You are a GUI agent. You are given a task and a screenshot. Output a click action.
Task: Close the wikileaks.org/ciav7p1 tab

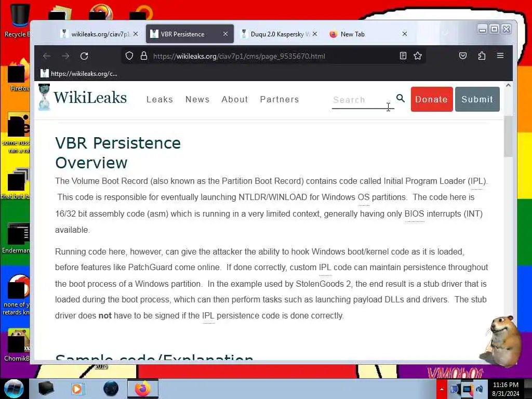tap(136, 34)
